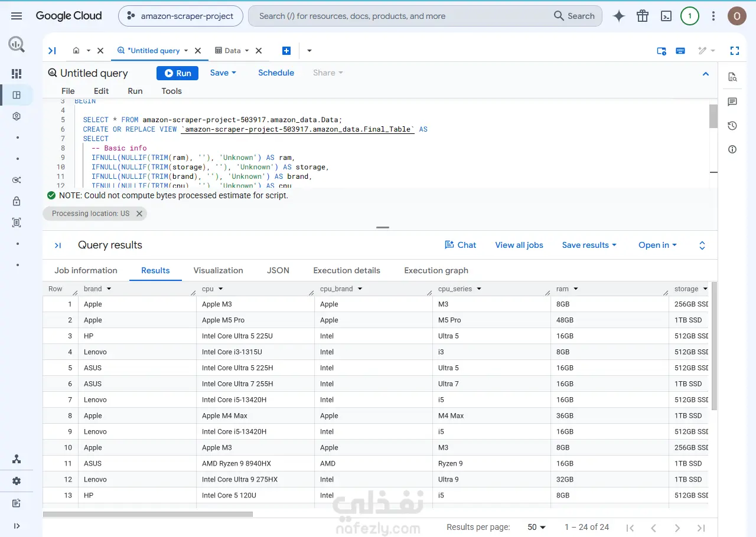Viewport: 756px width, 537px height.
Task: Open the home tab dropdown arrow
Action: [x=89, y=51]
